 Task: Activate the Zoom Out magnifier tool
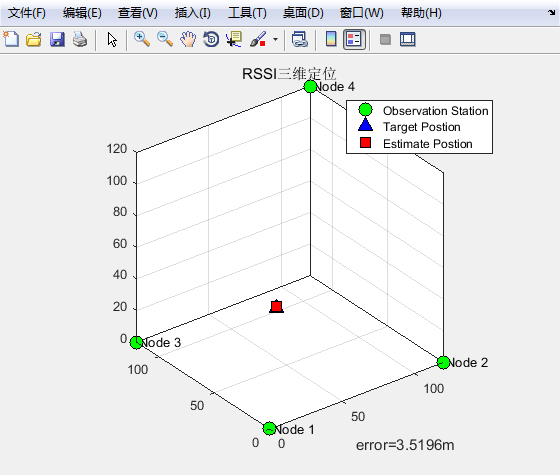click(x=165, y=39)
